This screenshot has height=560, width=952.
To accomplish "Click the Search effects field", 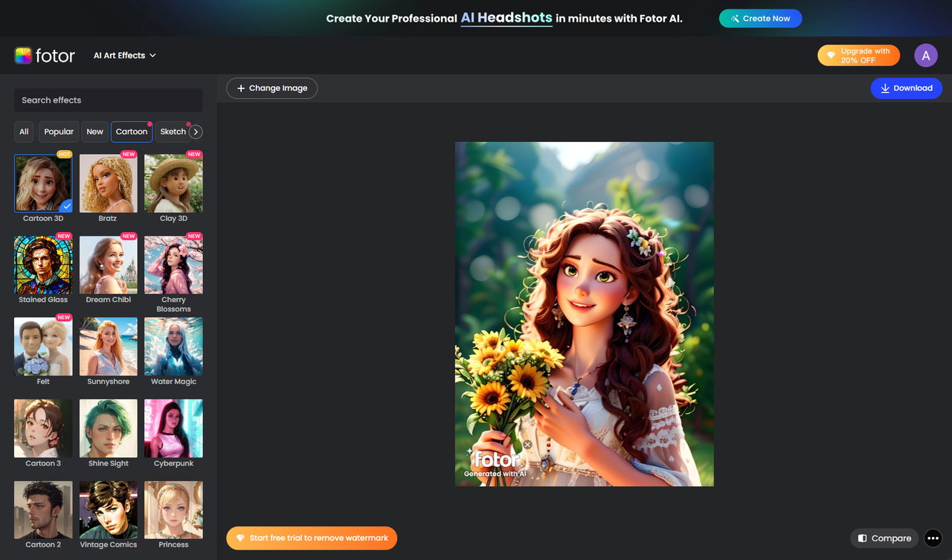I will [109, 100].
